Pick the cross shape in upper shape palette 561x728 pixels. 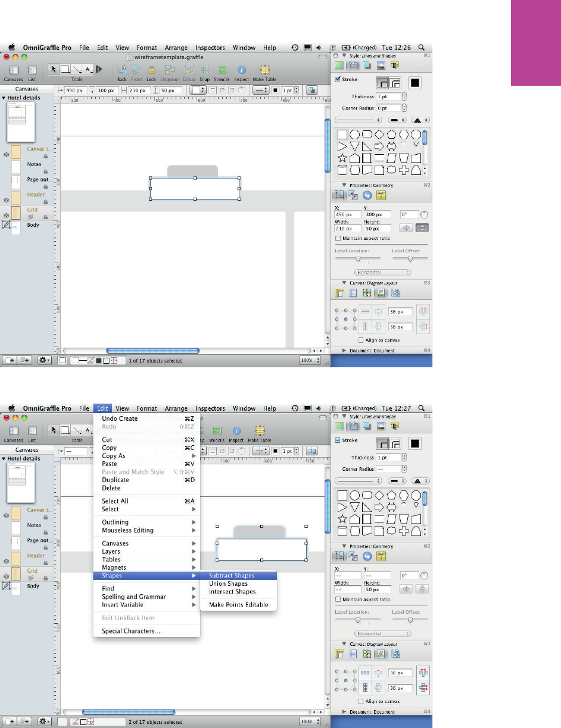click(404, 170)
